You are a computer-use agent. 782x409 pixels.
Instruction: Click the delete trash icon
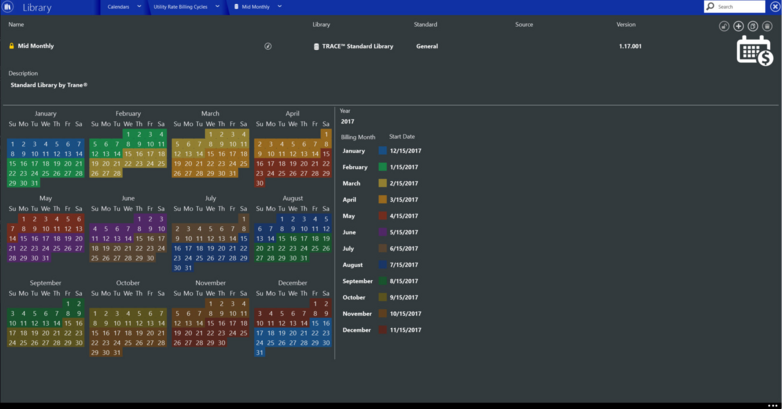[768, 26]
